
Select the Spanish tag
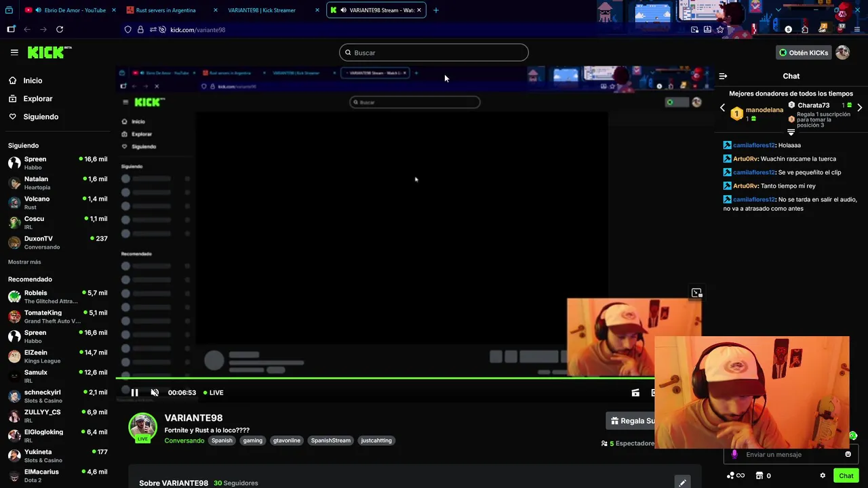click(x=222, y=441)
